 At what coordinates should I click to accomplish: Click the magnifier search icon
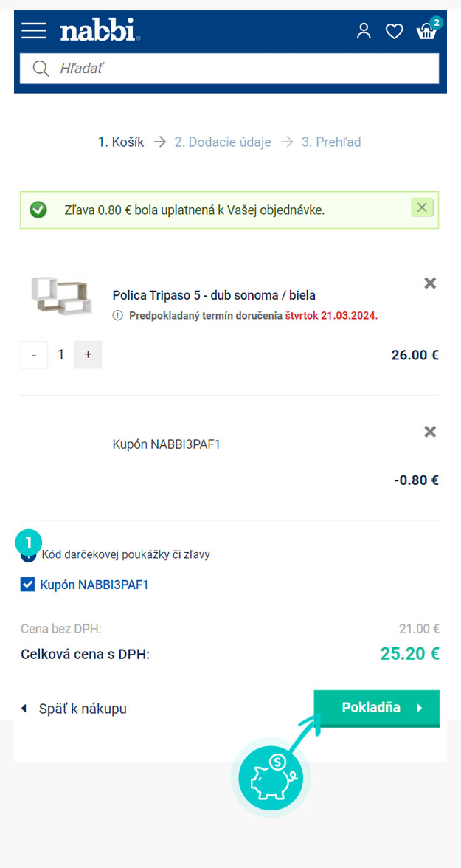(x=41, y=69)
